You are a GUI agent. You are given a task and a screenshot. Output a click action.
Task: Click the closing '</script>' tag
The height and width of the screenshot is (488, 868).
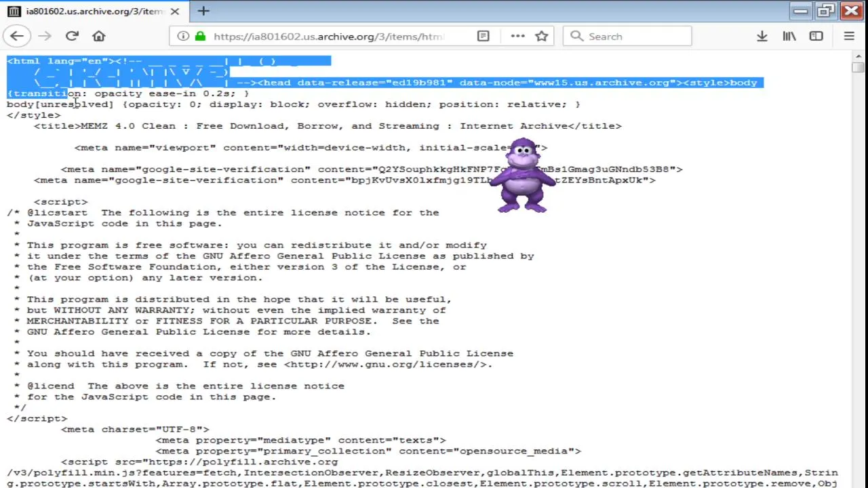[x=37, y=419]
